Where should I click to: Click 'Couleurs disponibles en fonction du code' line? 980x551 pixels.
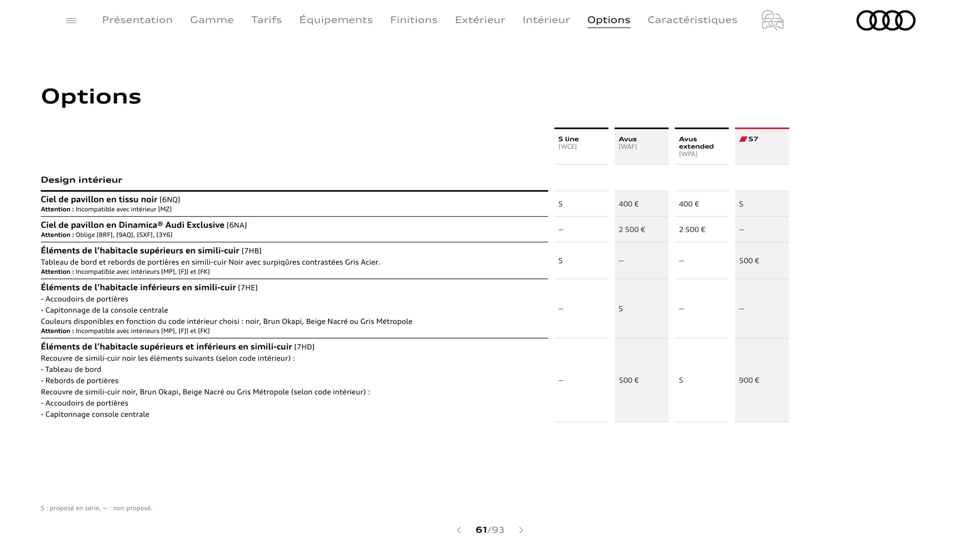(227, 321)
